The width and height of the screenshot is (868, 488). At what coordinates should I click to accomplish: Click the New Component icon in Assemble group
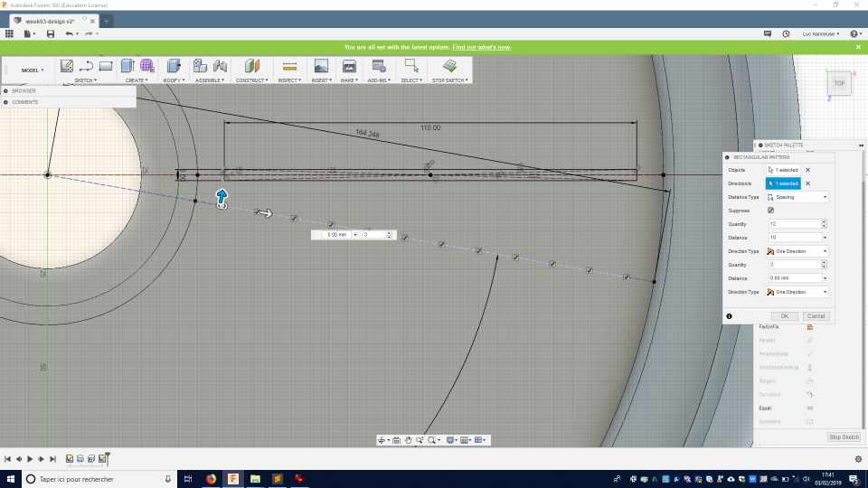pyautogui.click(x=200, y=66)
